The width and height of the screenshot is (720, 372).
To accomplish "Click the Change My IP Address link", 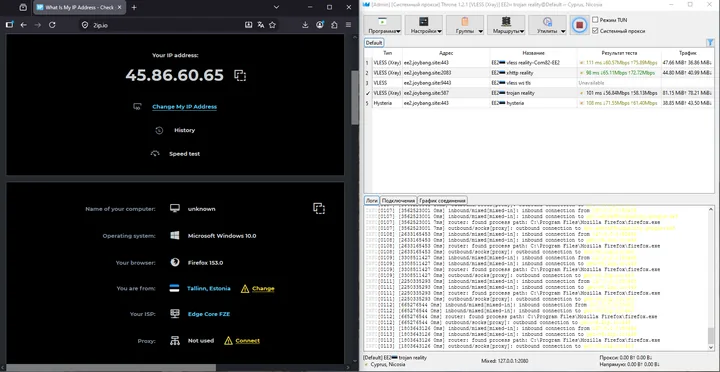I will [x=184, y=107].
